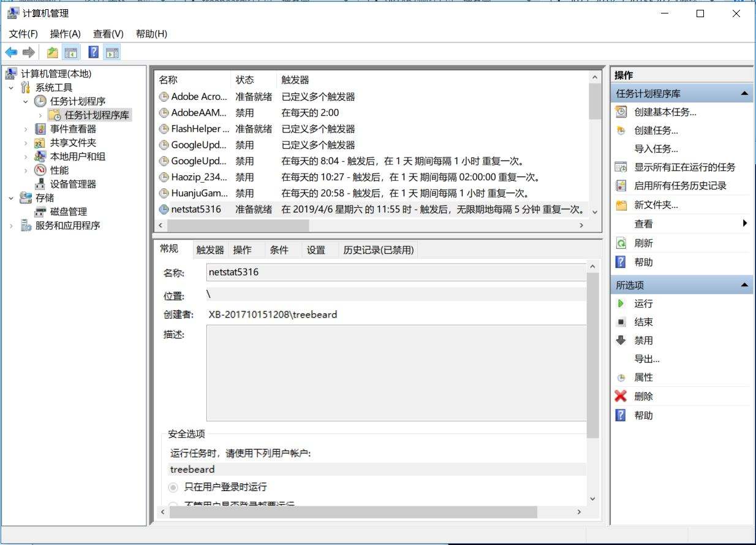Image resolution: width=756 pixels, height=545 pixels.
Task: Open the 查看(V) menu
Action: pyautogui.click(x=108, y=34)
